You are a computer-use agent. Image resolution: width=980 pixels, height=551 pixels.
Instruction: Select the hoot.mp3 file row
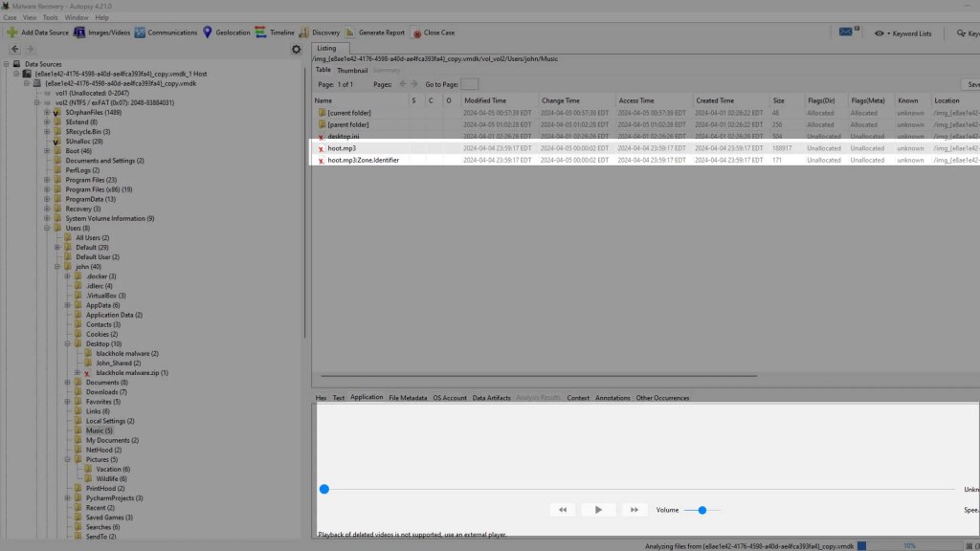click(342, 148)
